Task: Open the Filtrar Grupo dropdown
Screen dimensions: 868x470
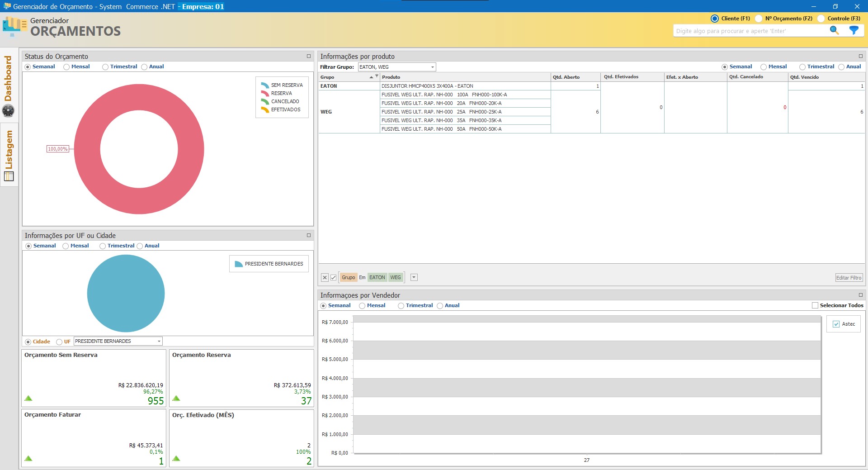Action: tap(432, 67)
